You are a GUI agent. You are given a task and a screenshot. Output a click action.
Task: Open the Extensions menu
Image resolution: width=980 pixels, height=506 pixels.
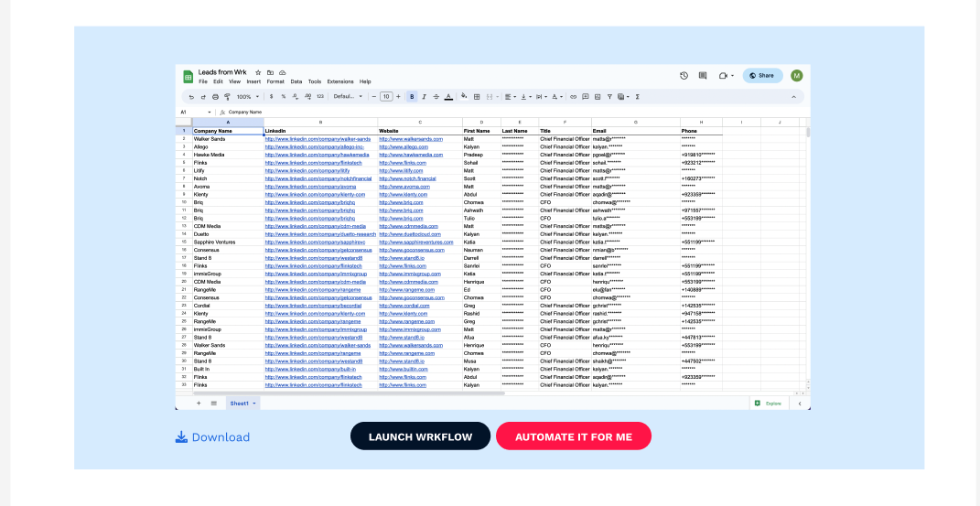point(340,81)
